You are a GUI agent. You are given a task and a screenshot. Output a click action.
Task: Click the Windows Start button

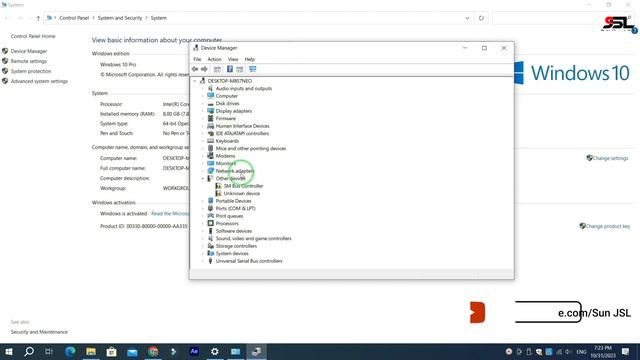(9, 351)
